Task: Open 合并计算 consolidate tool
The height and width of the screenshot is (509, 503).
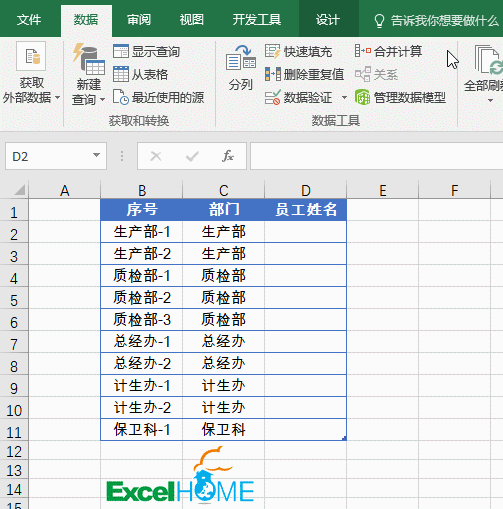Action: click(388, 51)
